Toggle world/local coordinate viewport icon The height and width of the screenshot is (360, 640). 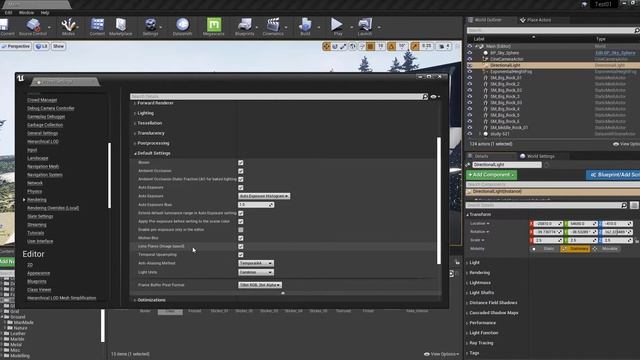point(353,47)
